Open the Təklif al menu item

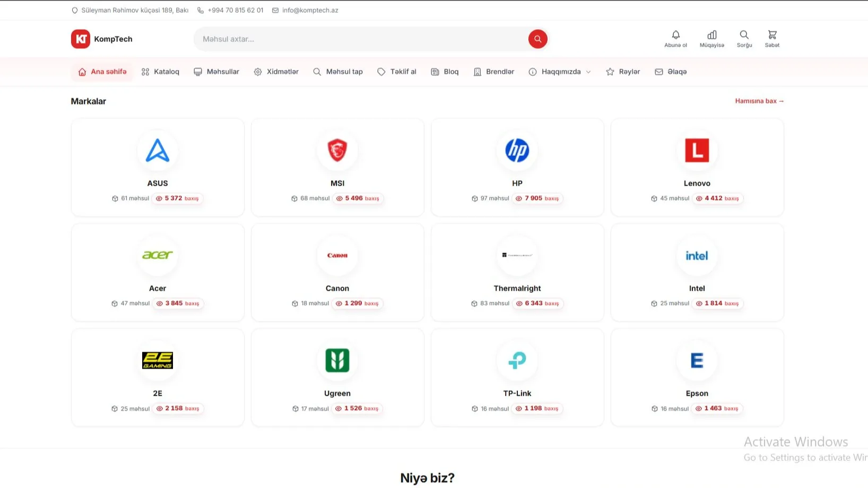point(397,72)
